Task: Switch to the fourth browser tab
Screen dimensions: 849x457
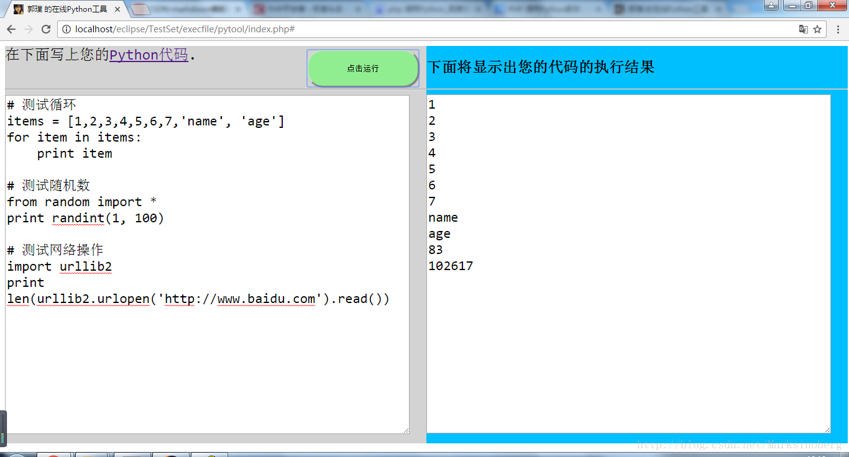Action: pos(425,9)
